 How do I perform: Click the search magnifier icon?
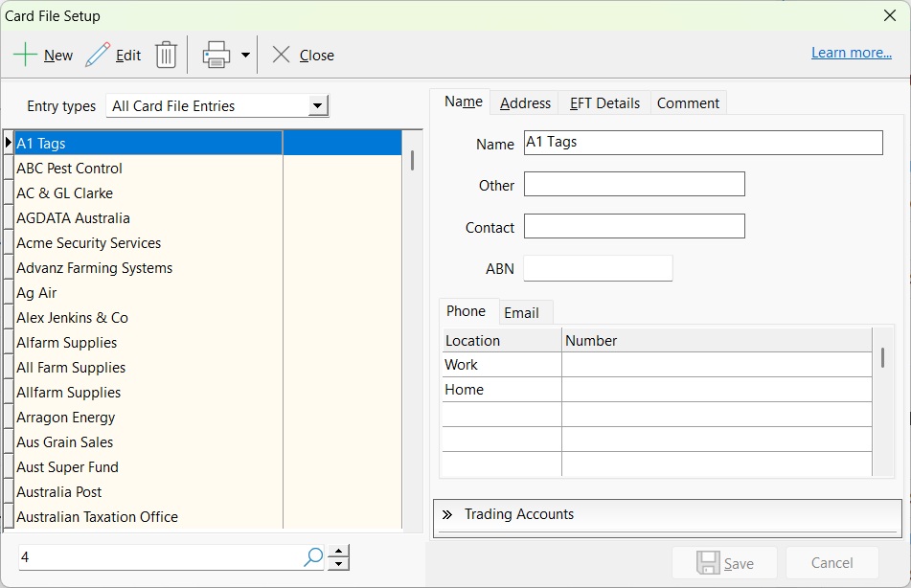(x=312, y=556)
